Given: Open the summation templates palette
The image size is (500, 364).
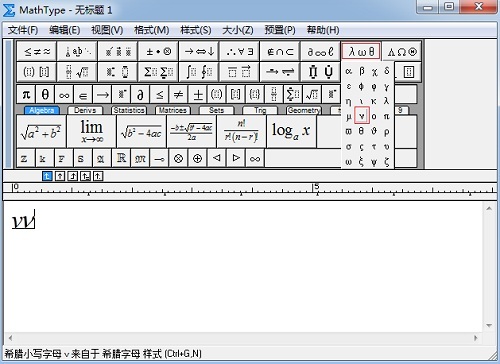Looking at the screenshot, I should pyautogui.click(x=158, y=72).
